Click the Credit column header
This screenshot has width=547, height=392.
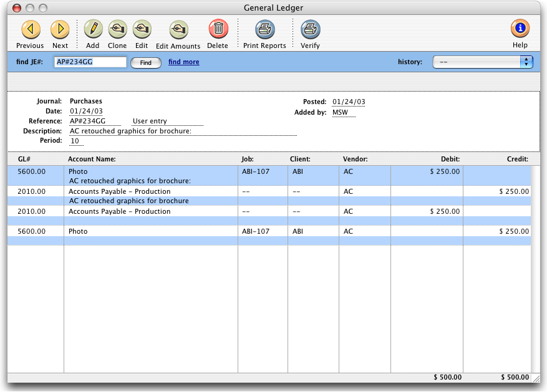click(518, 159)
